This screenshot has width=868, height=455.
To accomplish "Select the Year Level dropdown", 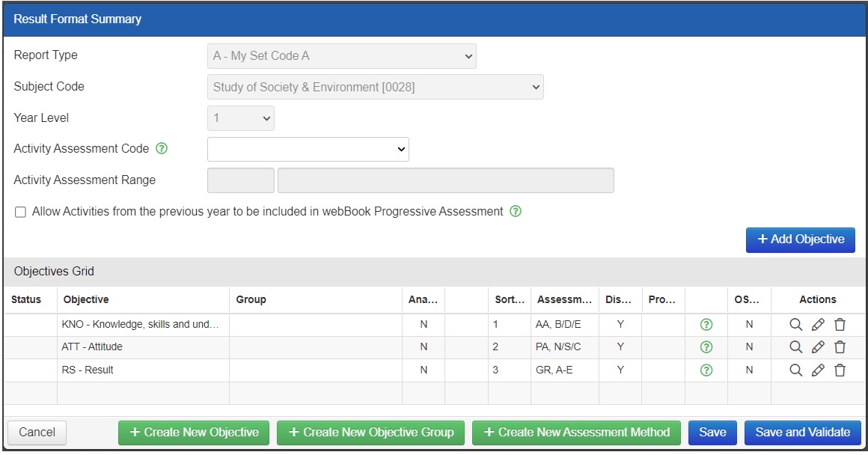I will 240,118.
